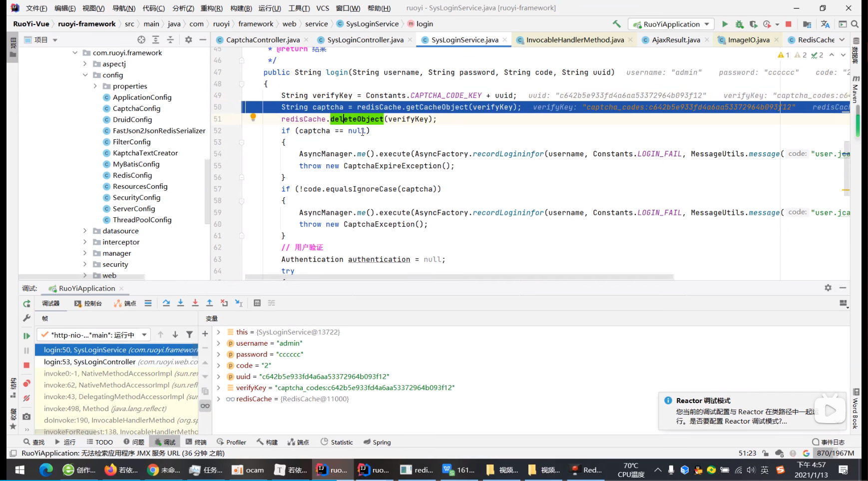Viewport: 868px width, 481px height.
Task: Expand the datasource package
Action: click(85, 231)
